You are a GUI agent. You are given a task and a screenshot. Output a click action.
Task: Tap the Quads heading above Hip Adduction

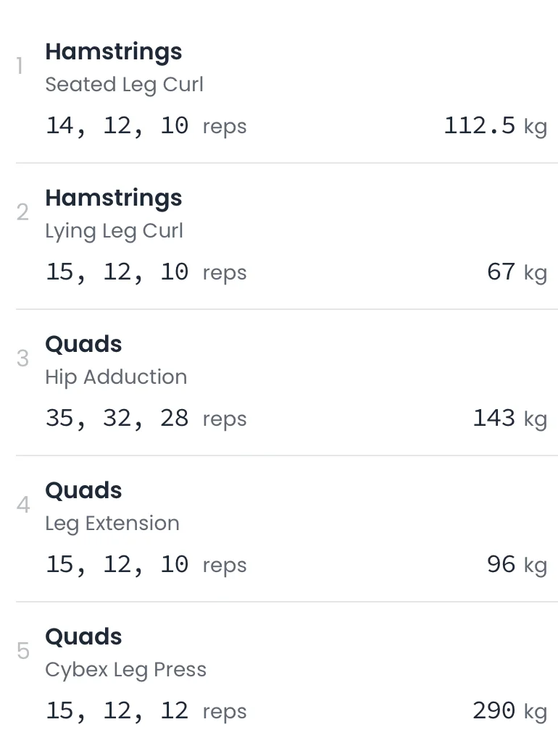click(x=83, y=345)
